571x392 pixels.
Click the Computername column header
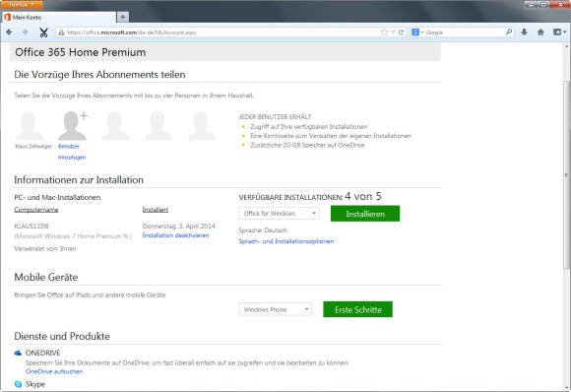[x=36, y=210]
